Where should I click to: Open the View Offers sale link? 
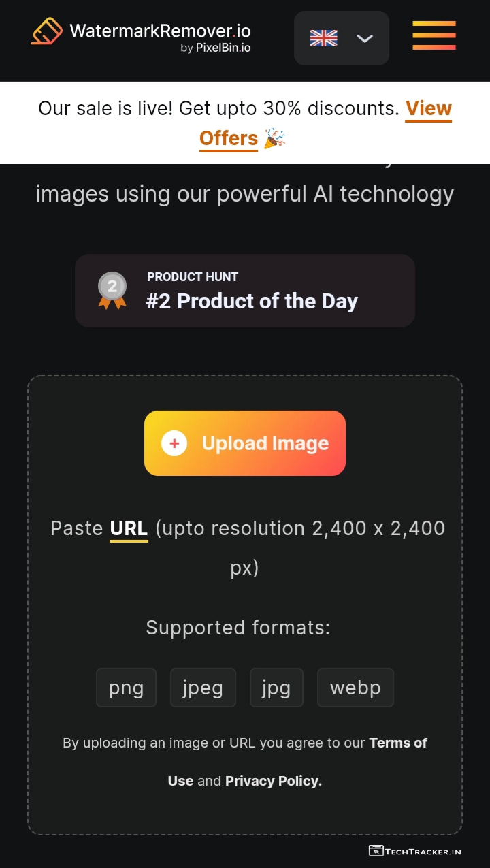point(428,109)
